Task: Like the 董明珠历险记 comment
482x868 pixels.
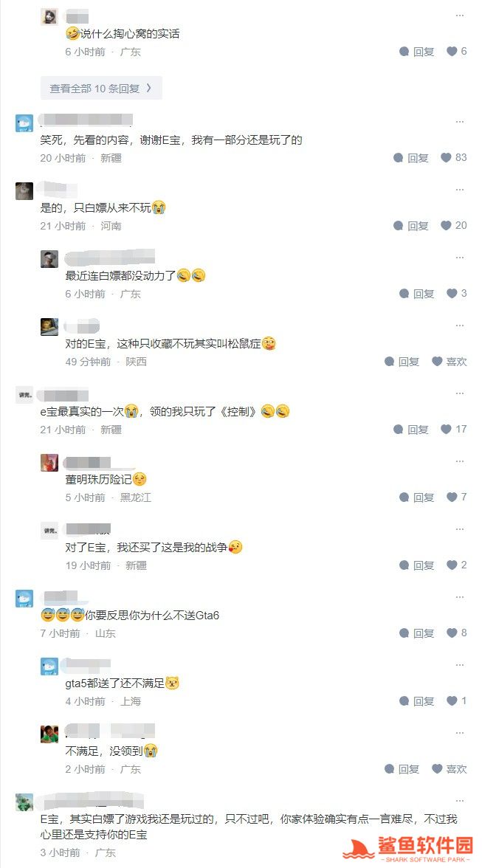Action: coord(452,497)
